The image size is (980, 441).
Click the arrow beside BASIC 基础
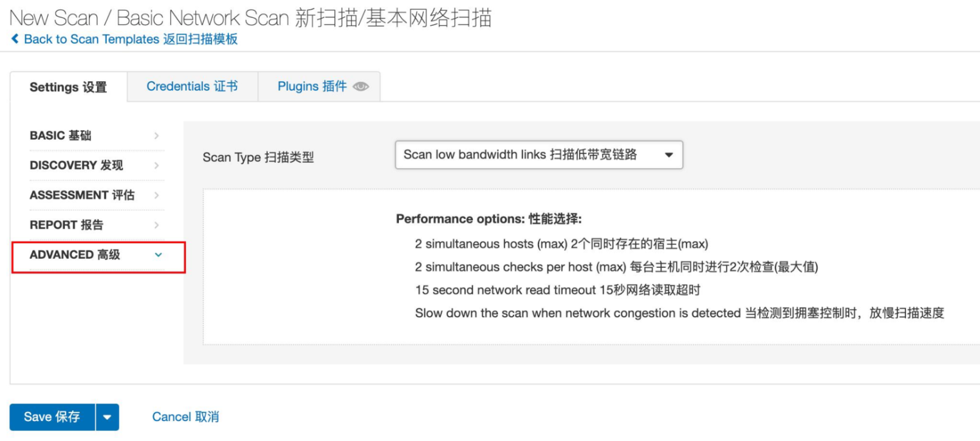pyautogui.click(x=156, y=136)
